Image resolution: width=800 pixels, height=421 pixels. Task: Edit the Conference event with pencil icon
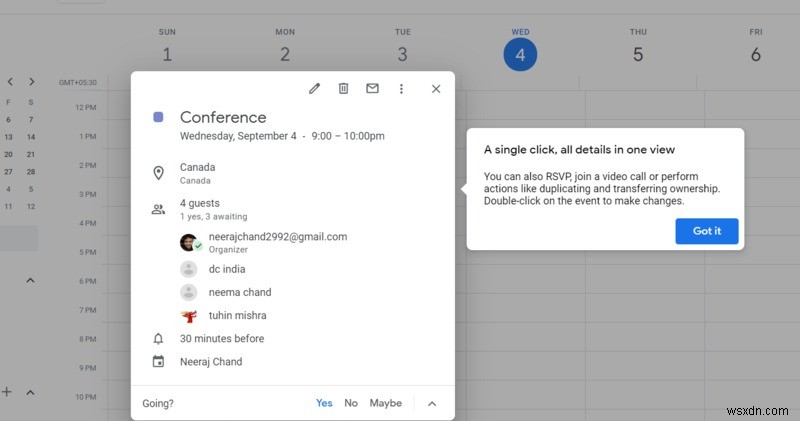(314, 89)
